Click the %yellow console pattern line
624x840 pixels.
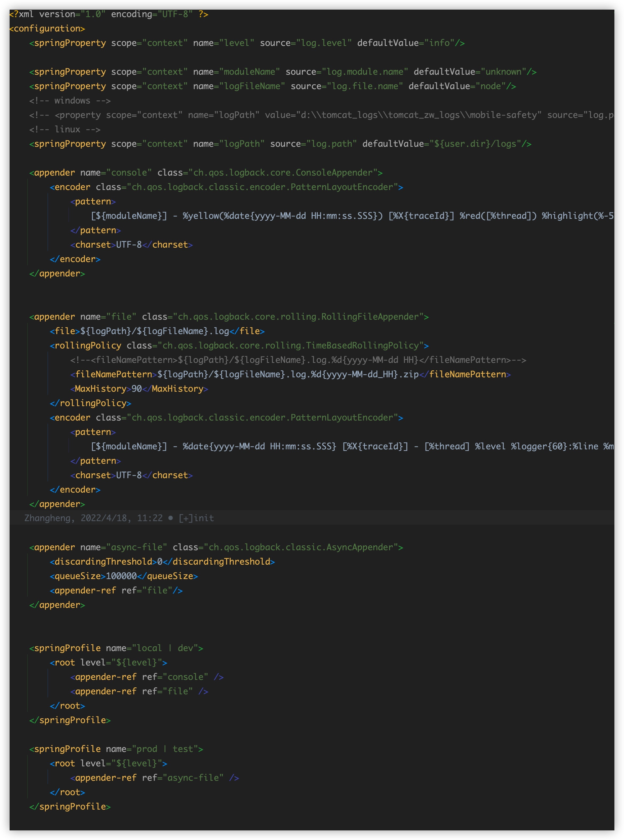(352, 216)
